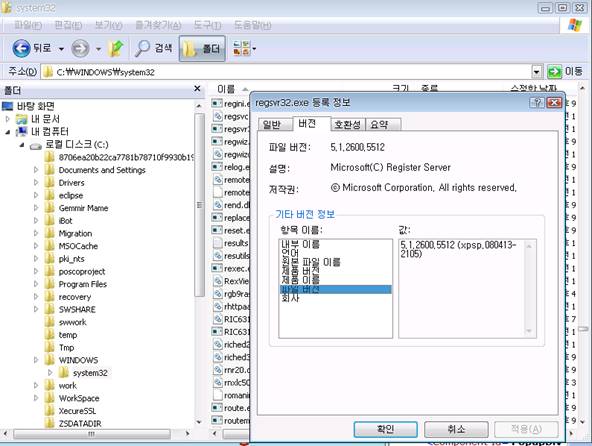Go up one folder level icon
The image size is (592, 446).
point(116,48)
